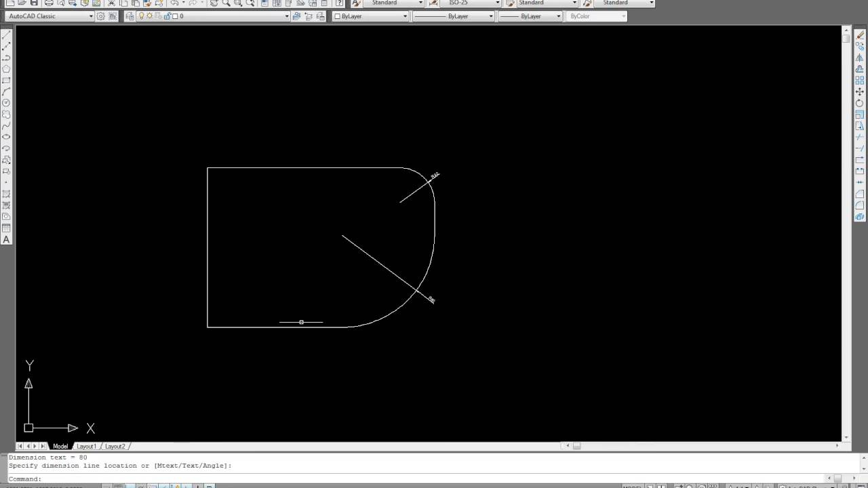Select the Explode tool
The height and width of the screenshot is (488, 868).
[860, 217]
